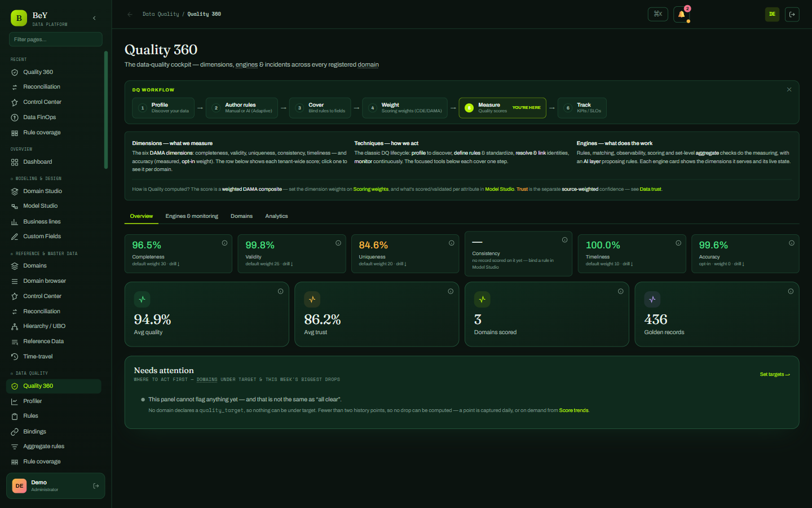Screen dimensions: 812x508
Task: Click sign-out icon in Demo user card
Action: point(96,486)
